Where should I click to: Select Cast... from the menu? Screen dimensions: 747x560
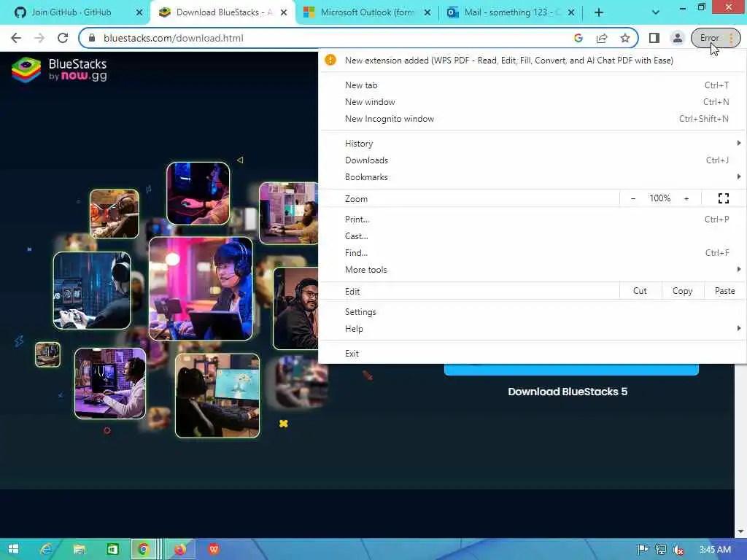coord(532,236)
